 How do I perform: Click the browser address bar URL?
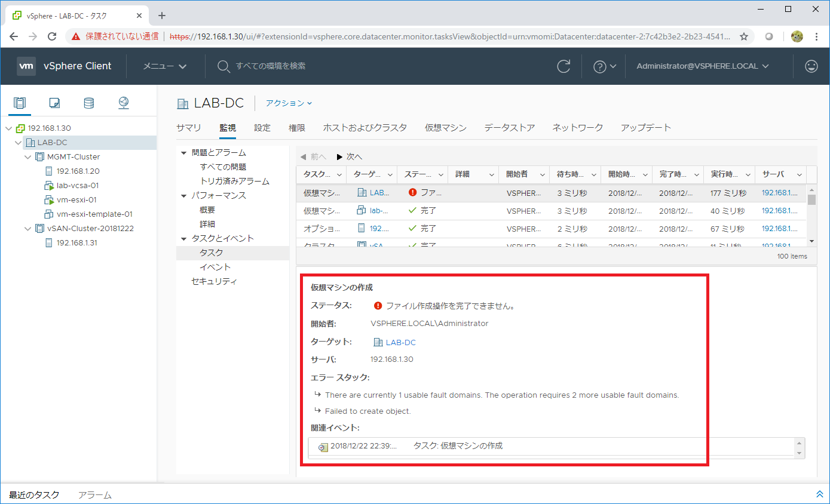[450, 36]
